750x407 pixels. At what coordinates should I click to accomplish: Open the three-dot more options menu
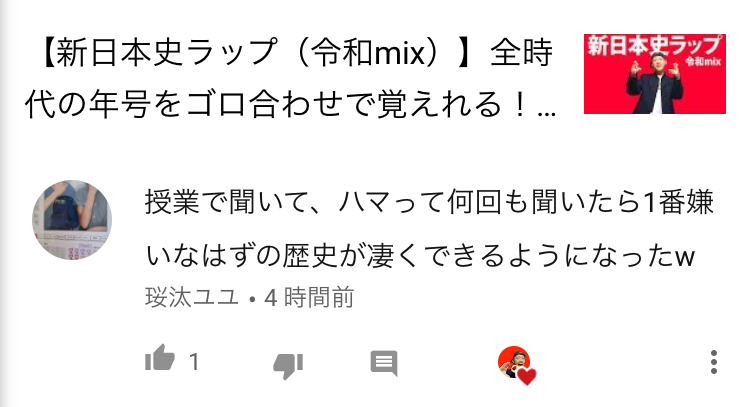(x=714, y=362)
